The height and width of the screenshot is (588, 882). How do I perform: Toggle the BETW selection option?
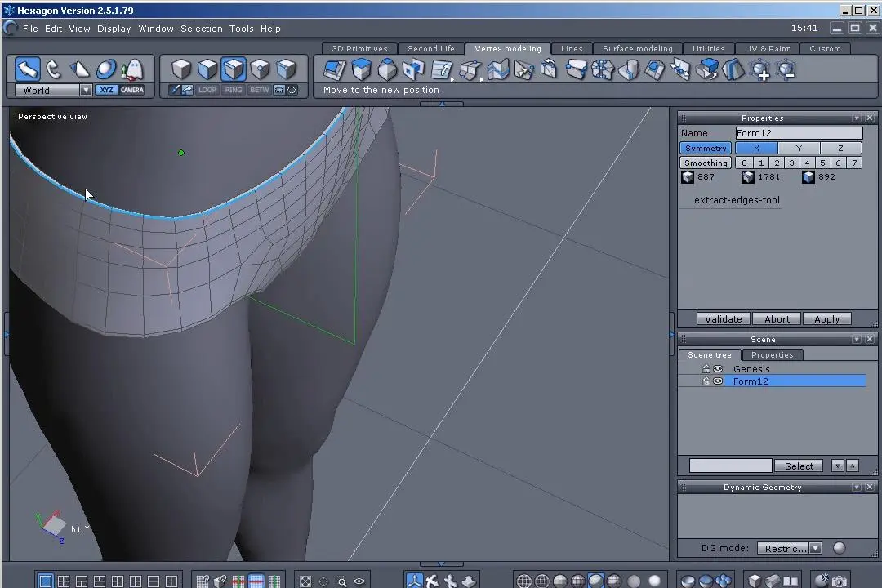pos(260,90)
